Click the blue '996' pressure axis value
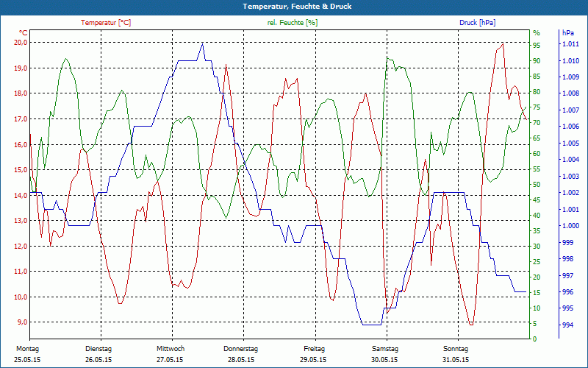This screenshot has height=368, width=588. point(568,291)
